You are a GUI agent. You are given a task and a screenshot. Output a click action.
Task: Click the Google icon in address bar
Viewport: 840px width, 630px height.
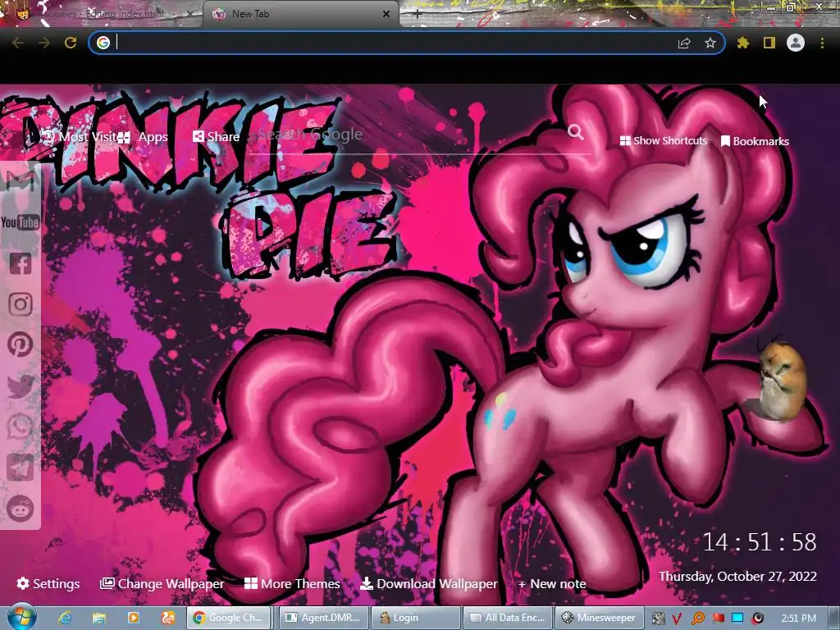pos(103,43)
